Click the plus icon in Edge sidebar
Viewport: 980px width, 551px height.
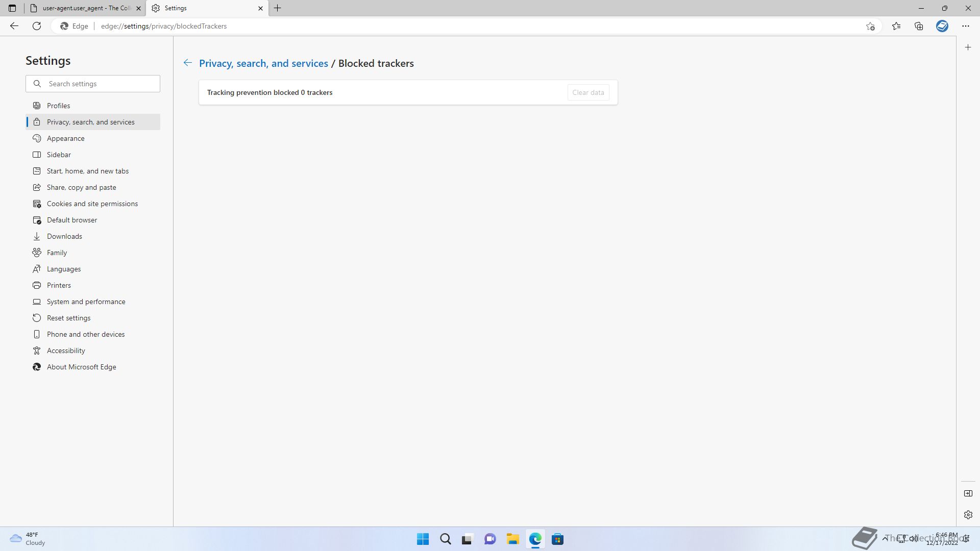(x=968, y=47)
